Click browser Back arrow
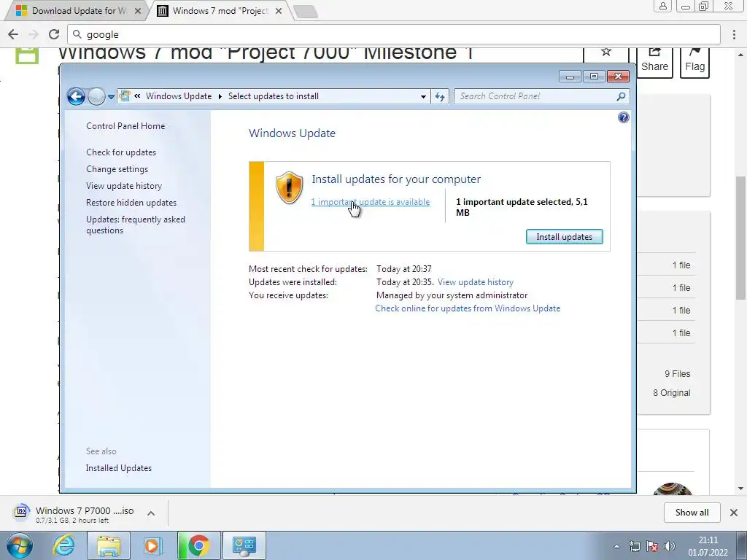This screenshot has height=560, width=747. 13,34
